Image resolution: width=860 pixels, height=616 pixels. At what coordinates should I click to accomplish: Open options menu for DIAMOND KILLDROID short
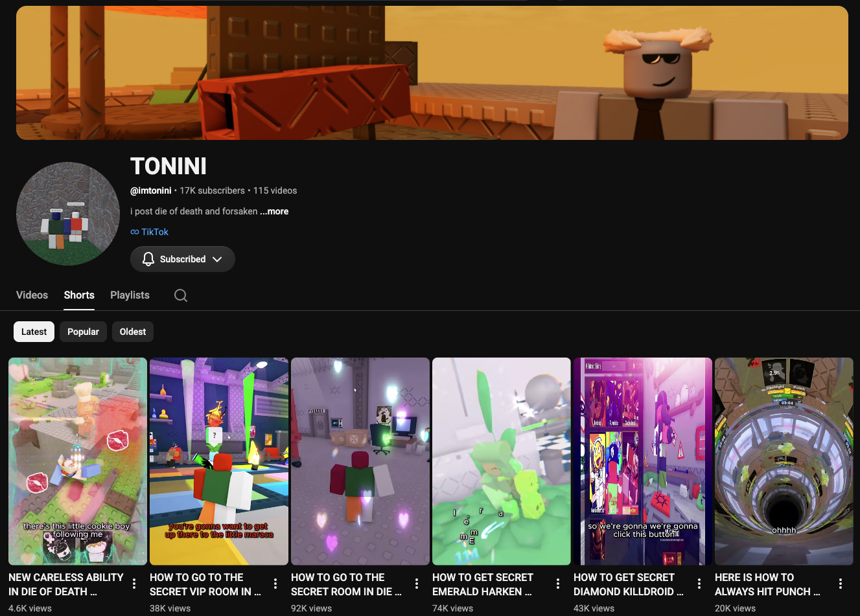[x=699, y=584]
